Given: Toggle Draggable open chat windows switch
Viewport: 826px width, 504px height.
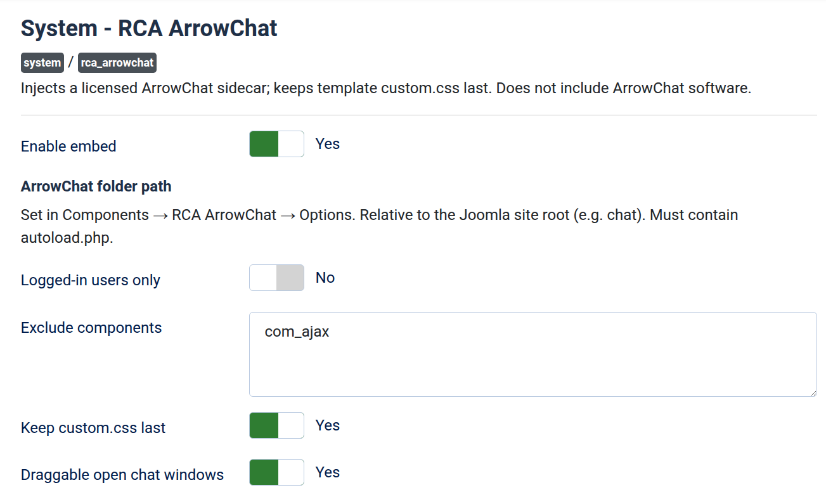Looking at the screenshot, I should [276, 472].
